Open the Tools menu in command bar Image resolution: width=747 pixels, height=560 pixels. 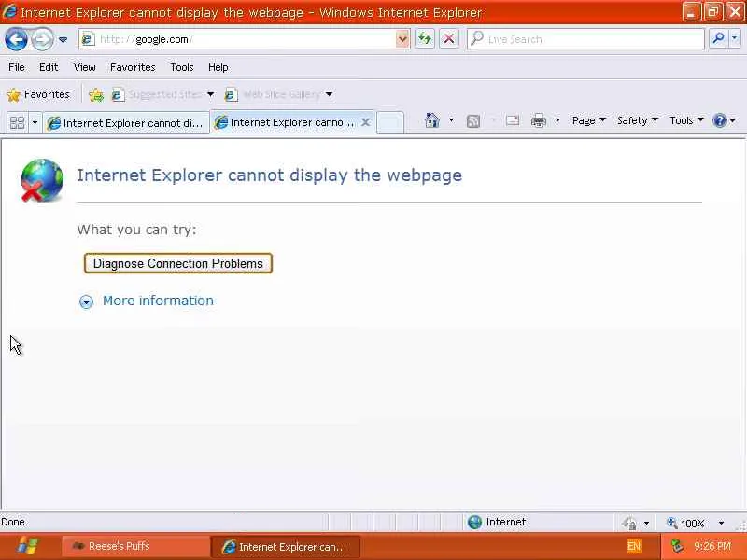click(686, 120)
